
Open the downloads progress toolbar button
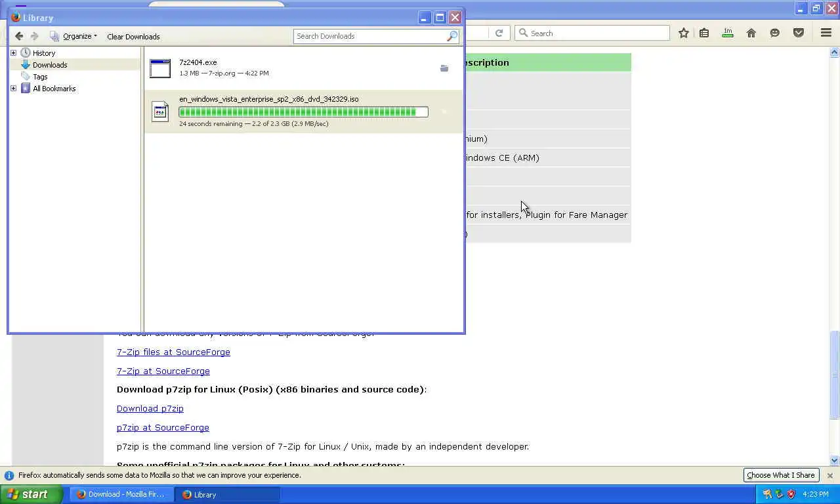(728, 33)
